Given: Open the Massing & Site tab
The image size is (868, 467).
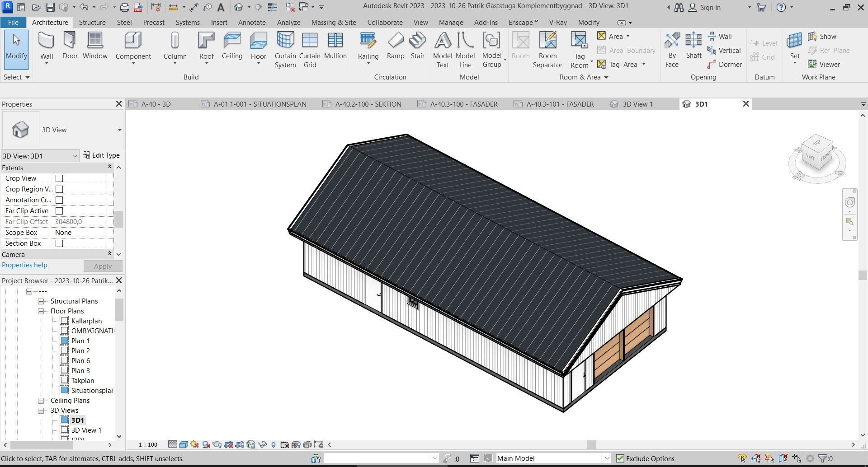Looking at the screenshot, I should point(334,22).
